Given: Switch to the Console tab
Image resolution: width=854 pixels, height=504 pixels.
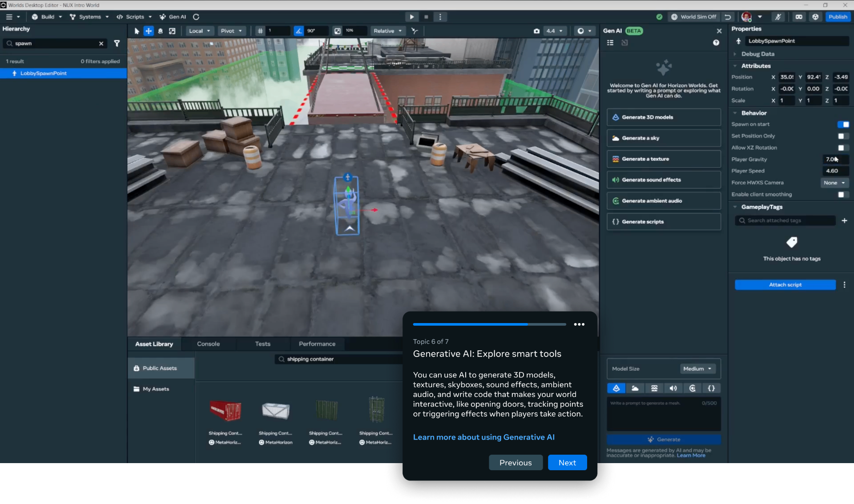Looking at the screenshot, I should (208, 344).
